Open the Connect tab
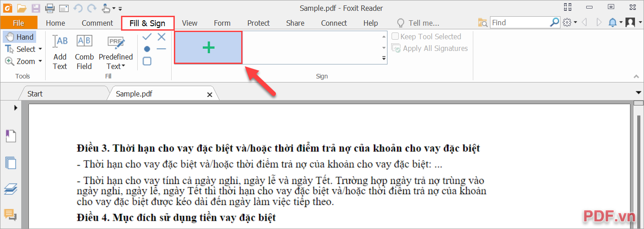 click(334, 23)
